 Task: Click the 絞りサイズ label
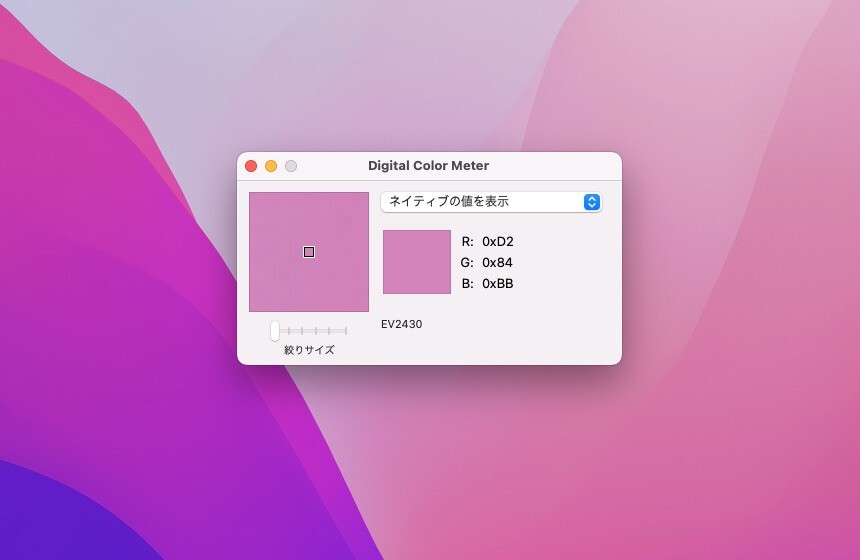click(x=309, y=350)
